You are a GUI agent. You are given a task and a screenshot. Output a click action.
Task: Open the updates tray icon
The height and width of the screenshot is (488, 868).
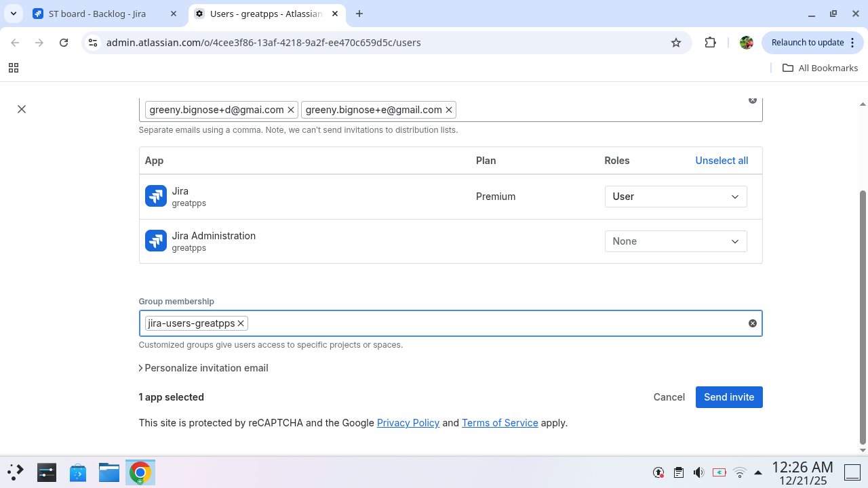pos(658,472)
